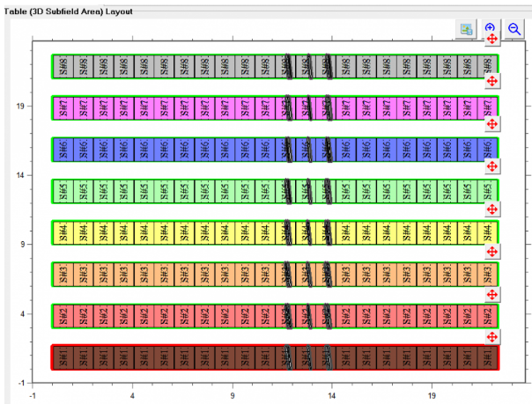
Task: Click move handle between S#5 and S#4 rows
Action: tap(492, 209)
